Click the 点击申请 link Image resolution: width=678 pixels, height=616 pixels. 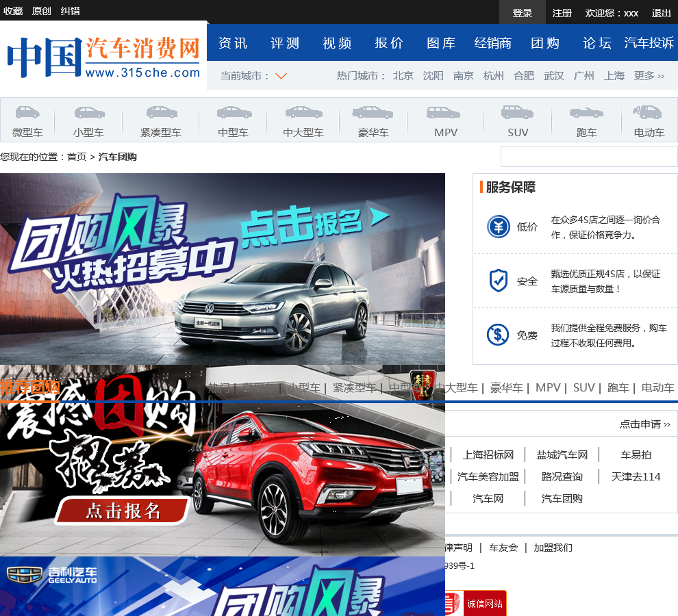click(644, 424)
